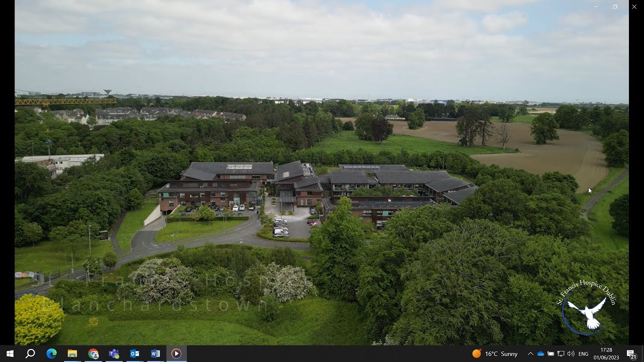644x362 pixels.
Task: Open Google Chrome from the taskbar
Action: [93, 353]
